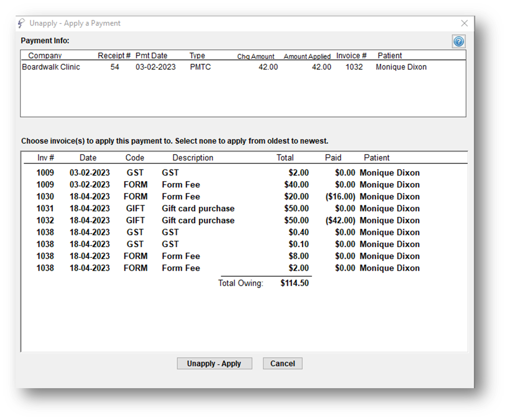Click the 42.00 Chg Amount value
The height and width of the screenshot is (420, 507).
[268, 67]
